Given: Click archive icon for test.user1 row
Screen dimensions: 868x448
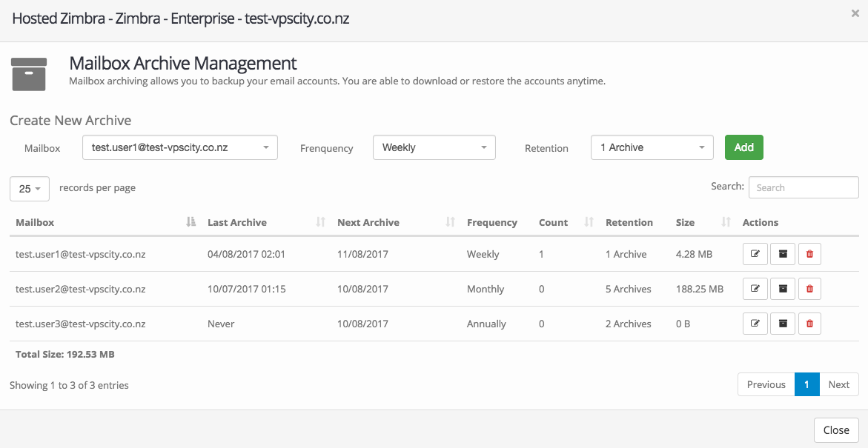Looking at the screenshot, I should pyautogui.click(x=782, y=254).
